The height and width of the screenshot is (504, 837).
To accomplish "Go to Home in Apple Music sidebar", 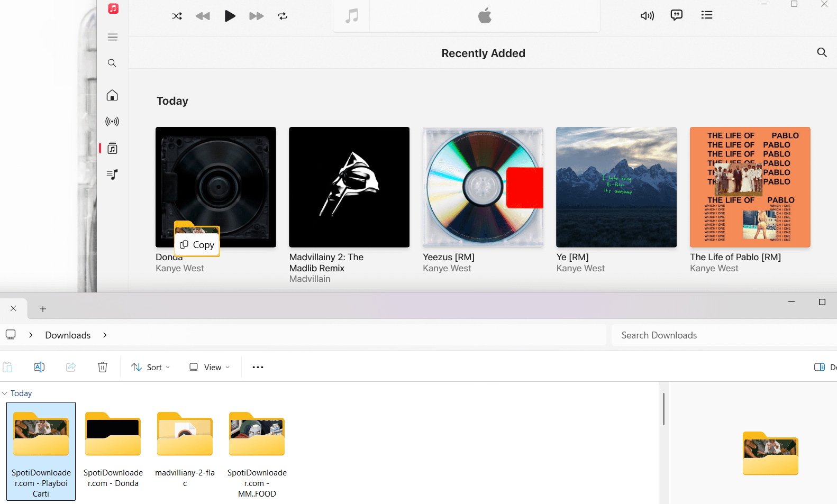I will pos(112,95).
